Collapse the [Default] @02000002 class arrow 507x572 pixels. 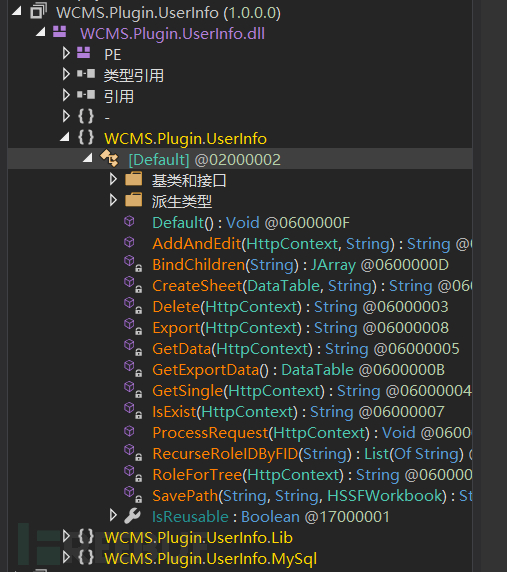pos(88,158)
